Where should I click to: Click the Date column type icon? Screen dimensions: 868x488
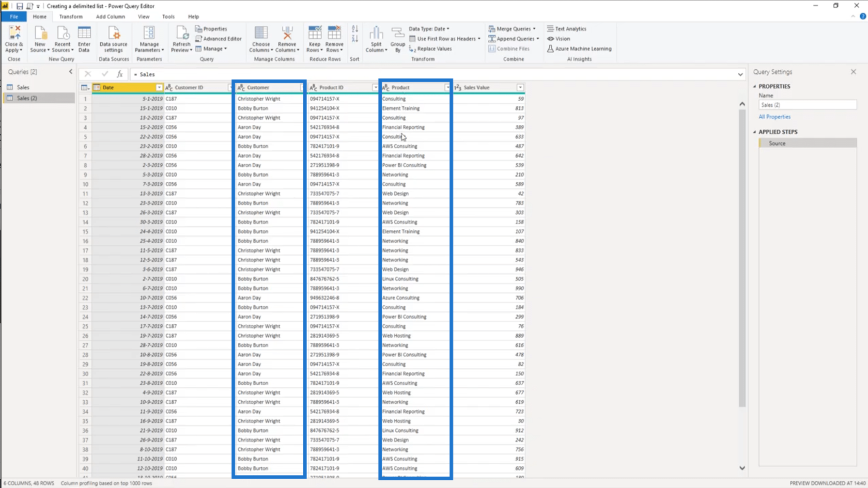pyautogui.click(x=97, y=88)
